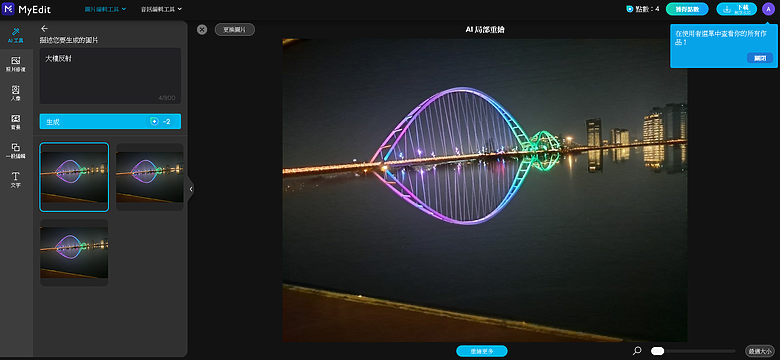Click the AI 局部重繪 title text

(485, 30)
